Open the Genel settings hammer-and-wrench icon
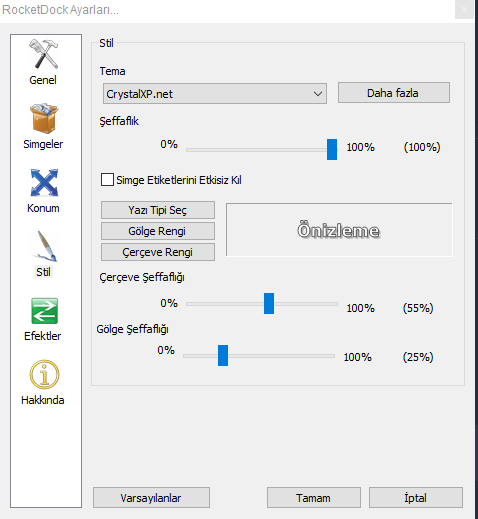Screen dimensions: 478x519 pyautogui.click(x=43, y=54)
